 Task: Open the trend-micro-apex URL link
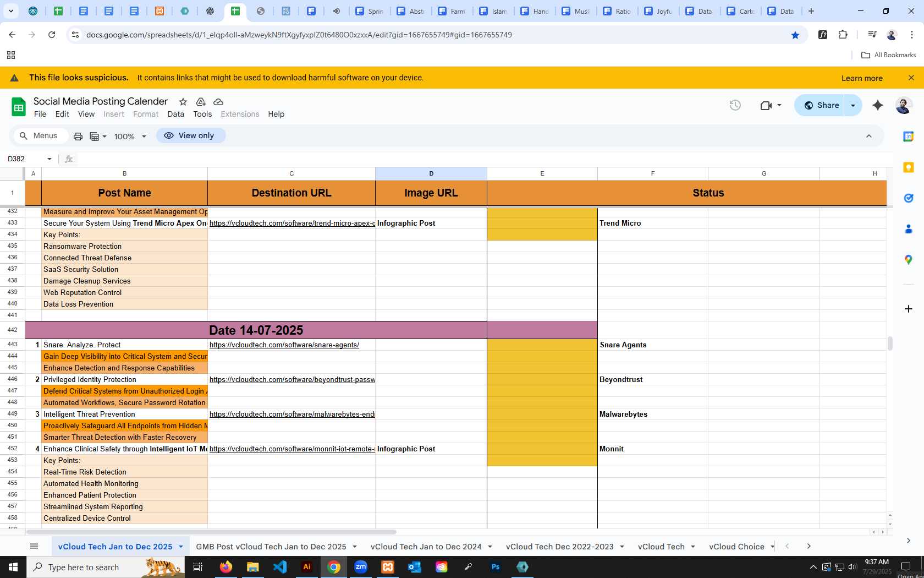292,223
